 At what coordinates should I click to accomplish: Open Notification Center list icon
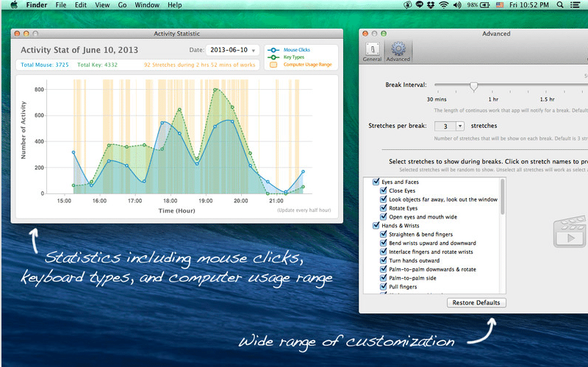tap(575, 5)
